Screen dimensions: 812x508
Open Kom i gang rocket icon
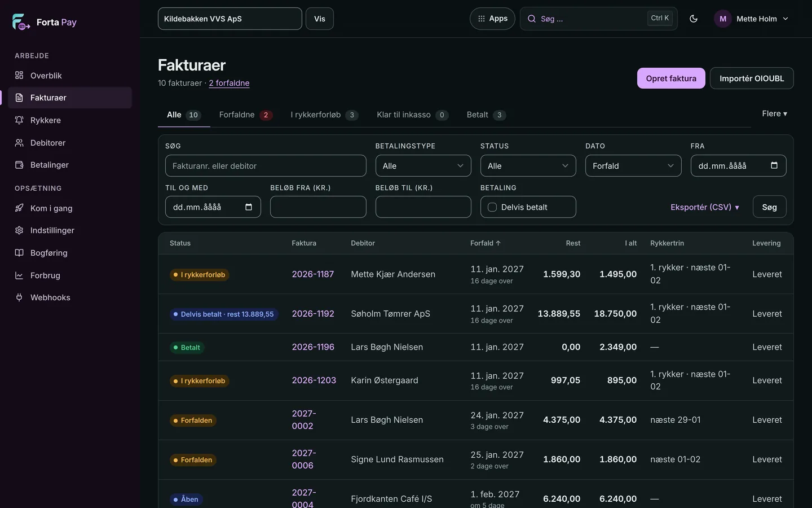tap(19, 208)
